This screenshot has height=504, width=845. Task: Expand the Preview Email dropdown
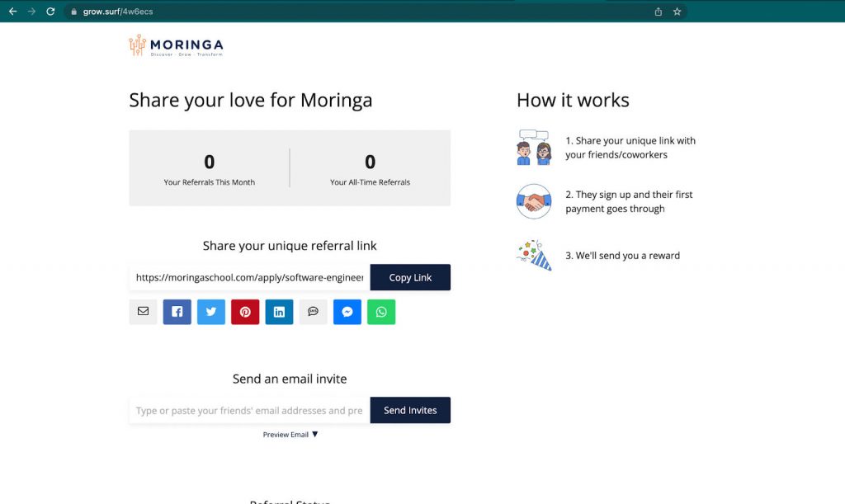tap(290, 435)
